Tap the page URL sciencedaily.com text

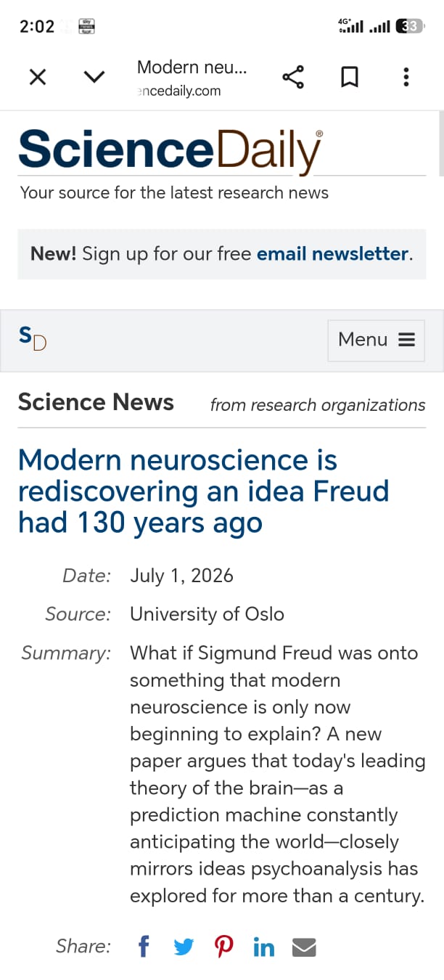[x=178, y=91]
